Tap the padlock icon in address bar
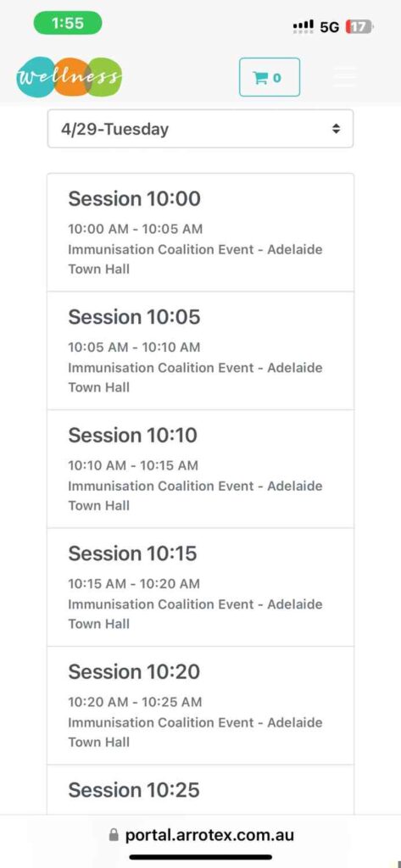This screenshot has height=868, width=401. (114, 834)
